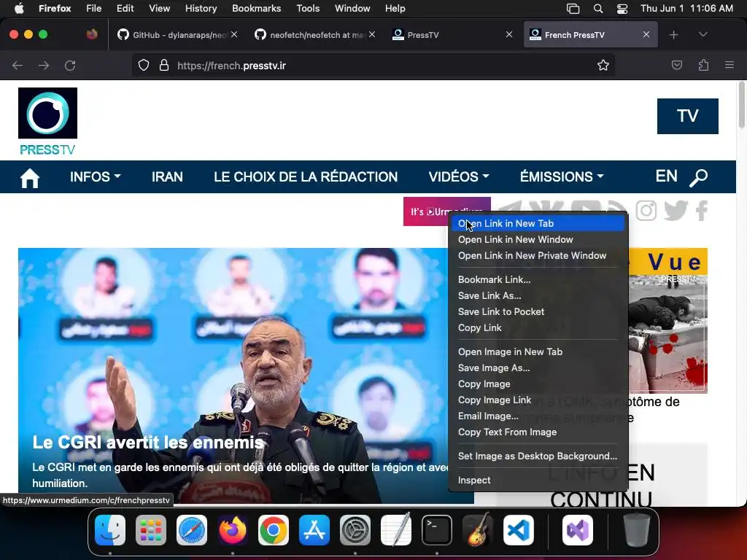747x560 pixels.
Task: Click the URL address bar
Action: tap(373, 65)
